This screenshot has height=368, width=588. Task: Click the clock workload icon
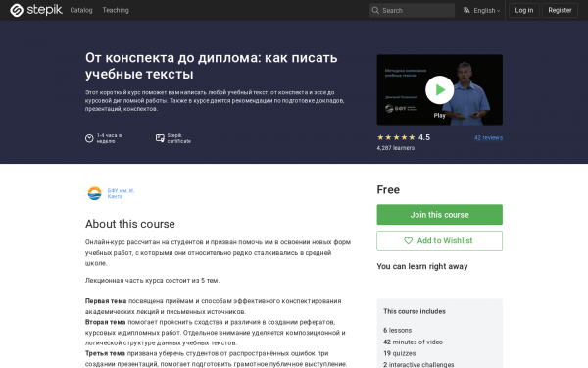pyautogui.click(x=89, y=138)
